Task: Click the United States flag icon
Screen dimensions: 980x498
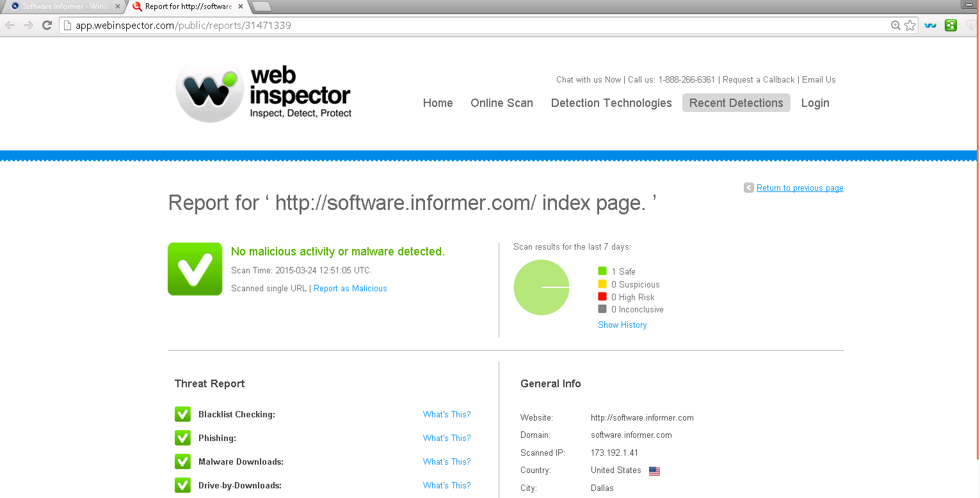Action: [654, 470]
